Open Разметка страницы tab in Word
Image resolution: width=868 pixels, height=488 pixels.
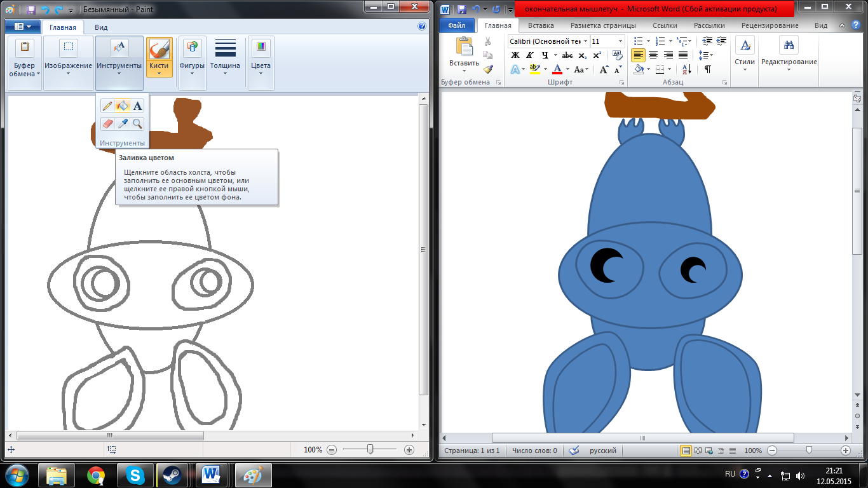tap(603, 26)
